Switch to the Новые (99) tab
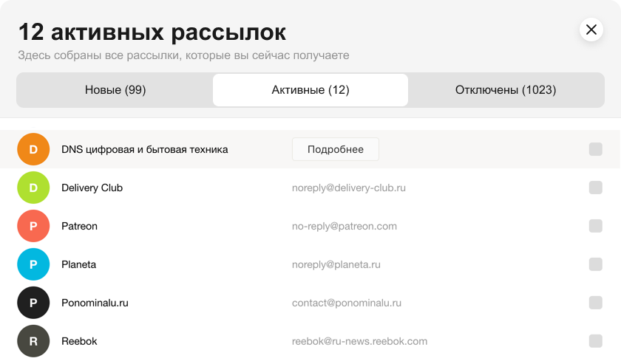 [115, 90]
